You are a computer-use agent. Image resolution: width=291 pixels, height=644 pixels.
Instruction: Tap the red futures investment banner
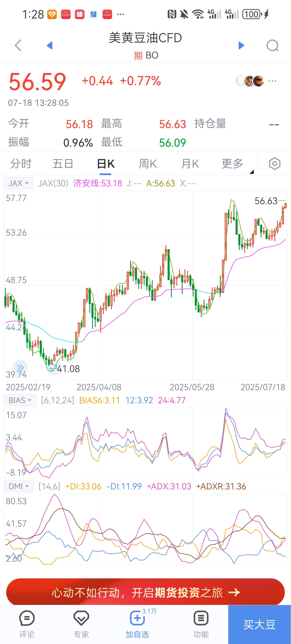(x=145, y=592)
